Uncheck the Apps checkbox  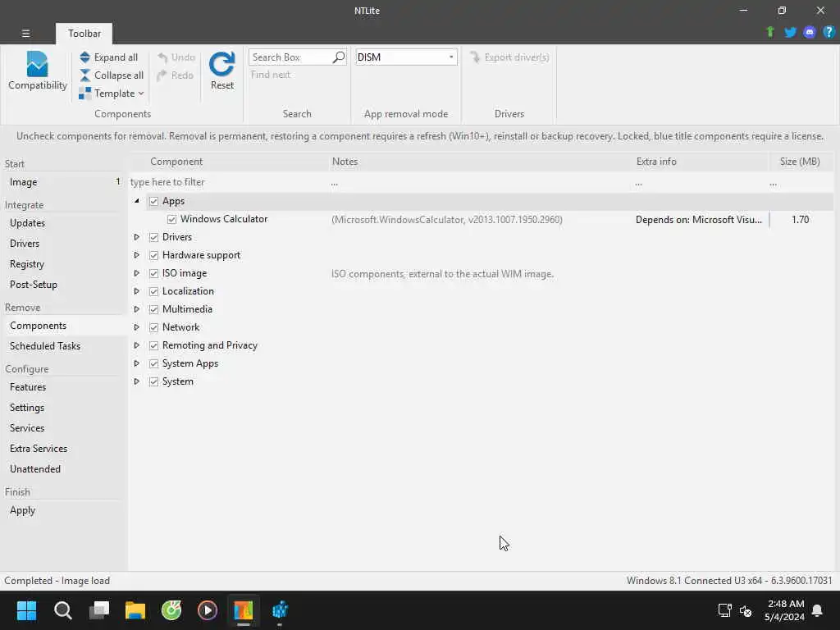(153, 201)
